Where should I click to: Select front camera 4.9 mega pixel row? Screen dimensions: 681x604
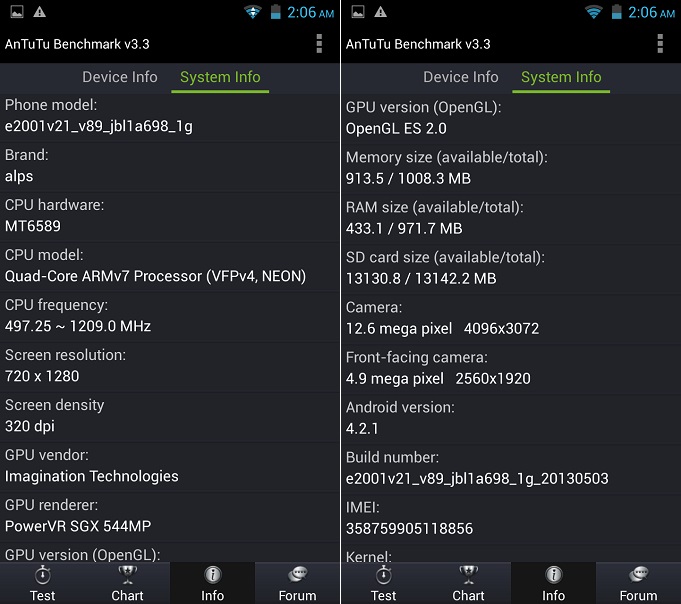[x=511, y=369]
